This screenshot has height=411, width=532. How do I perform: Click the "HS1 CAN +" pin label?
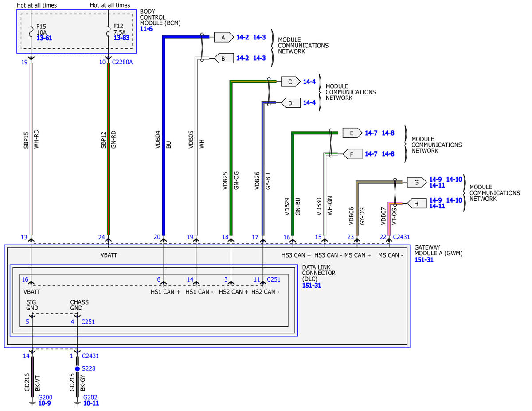pos(164,292)
